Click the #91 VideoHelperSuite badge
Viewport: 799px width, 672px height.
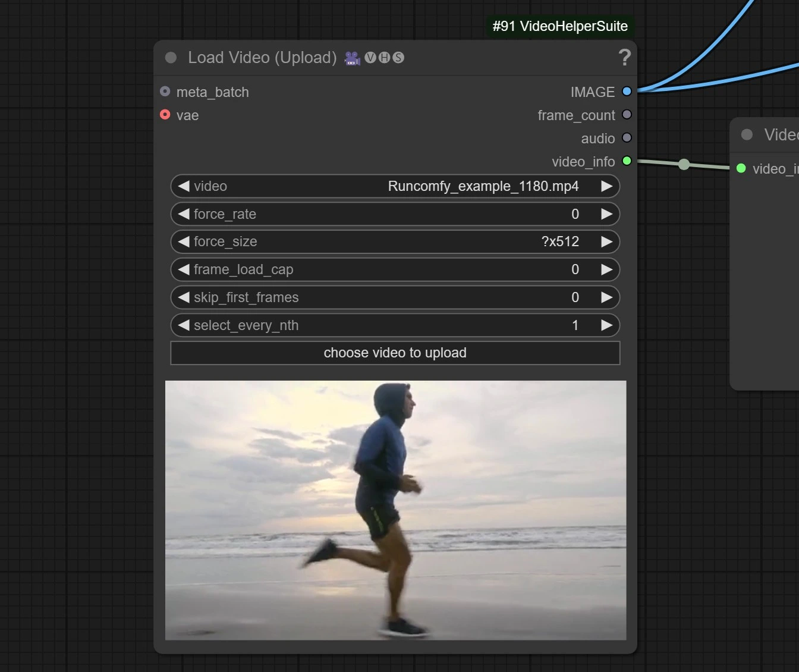[x=560, y=26]
